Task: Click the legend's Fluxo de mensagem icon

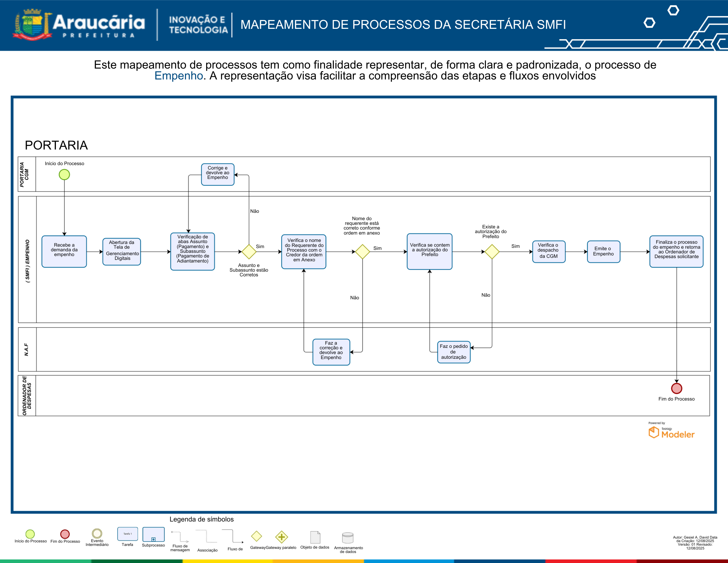Action: click(x=180, y=537)
